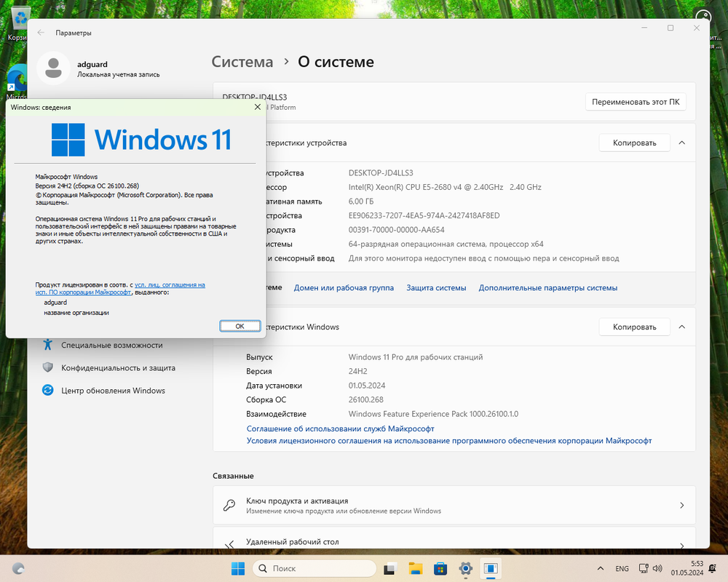The height and width of the screenshot is (582, 728).
Task: Close the Windows: сведения dialog with X
Action: pos(257,107)
